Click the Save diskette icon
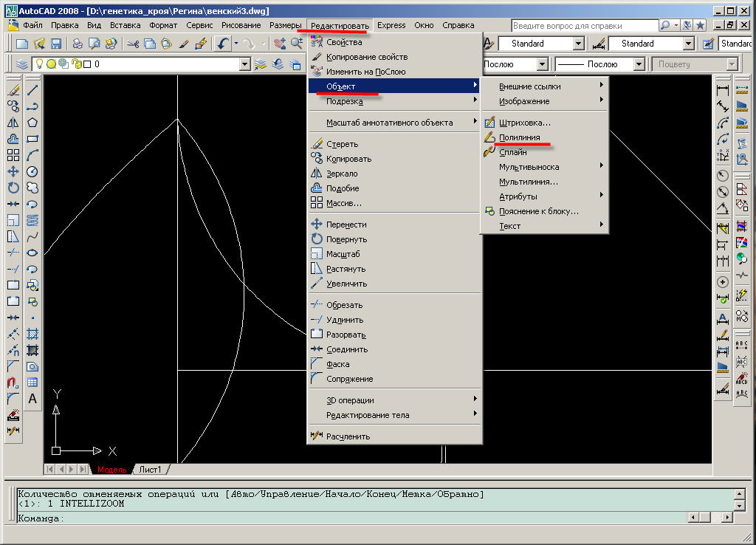The height and width of the screenshot is (545, 756). pos(56,44)
